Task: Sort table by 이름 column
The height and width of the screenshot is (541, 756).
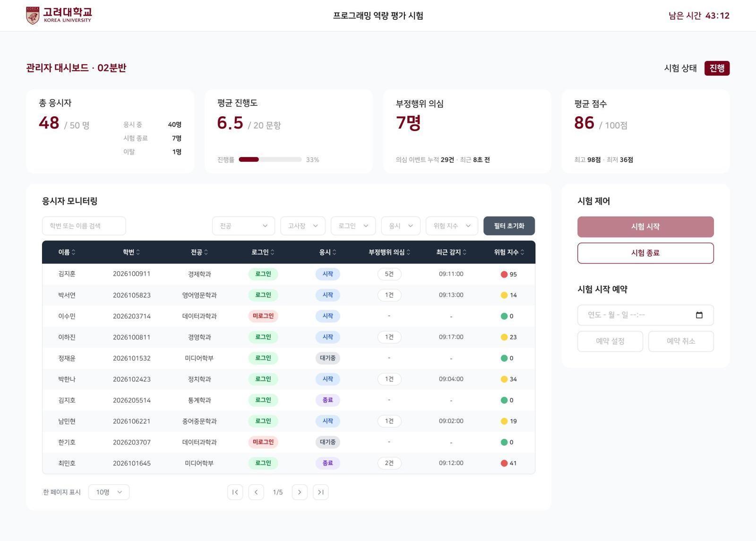Action: click(67, 253)
